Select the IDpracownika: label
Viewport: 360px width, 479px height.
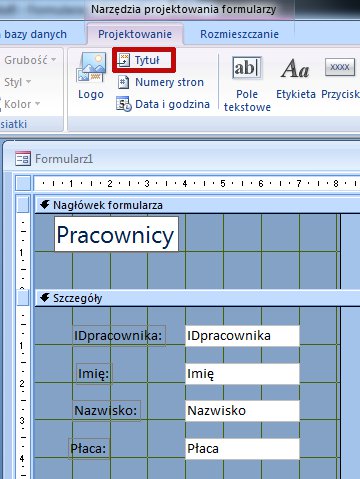(118, 335)
